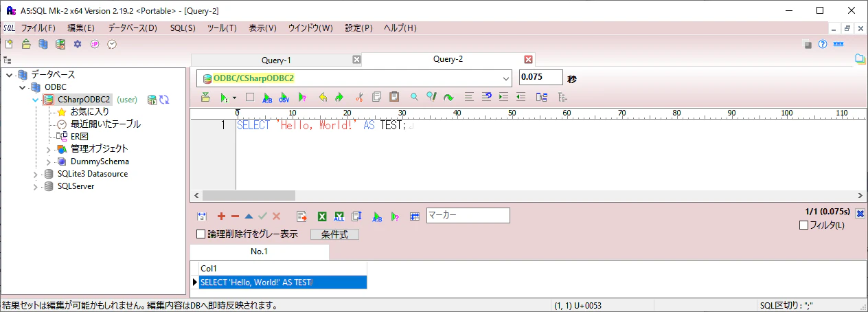
Task: Expand the 管理オブジェクト node
Action: (x=48, y=149)
